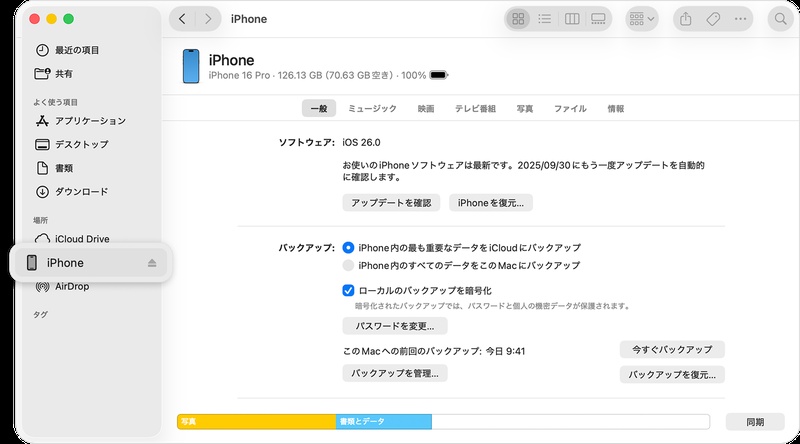Screen dimensions: 800x444
Task: Click the battery indicator icon
Action: tap(438, 76)
